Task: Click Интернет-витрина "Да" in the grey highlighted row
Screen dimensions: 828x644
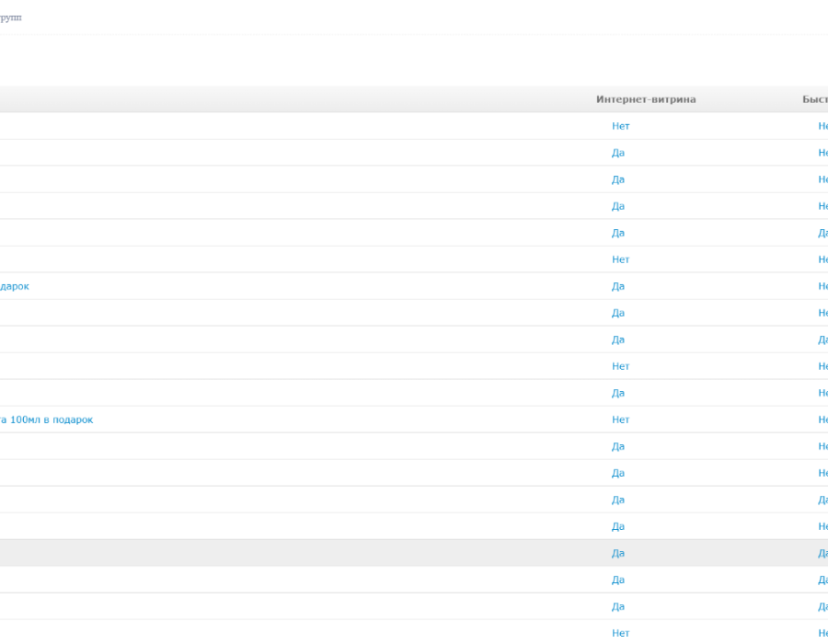Action: 618,553
